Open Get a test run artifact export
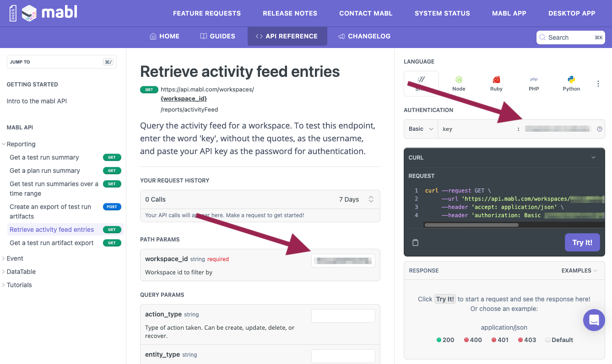Screen dimensions: 612x364 [52, 243]
